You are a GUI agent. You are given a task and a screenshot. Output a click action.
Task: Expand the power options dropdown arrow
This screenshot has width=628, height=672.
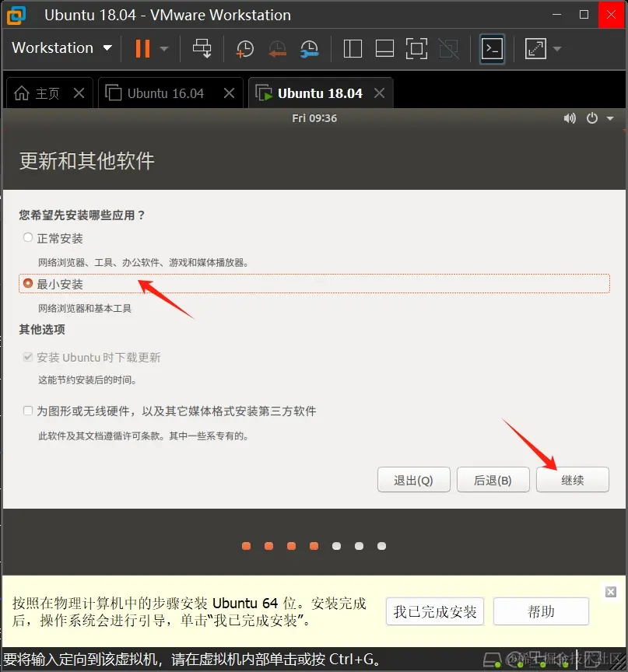click(163, 49)
